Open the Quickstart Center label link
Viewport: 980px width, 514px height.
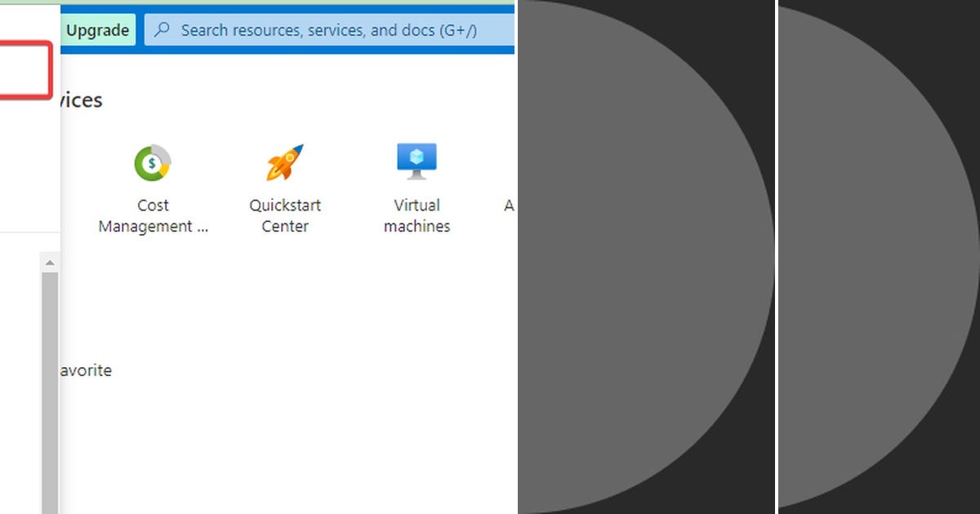click(x=284, y=215)
